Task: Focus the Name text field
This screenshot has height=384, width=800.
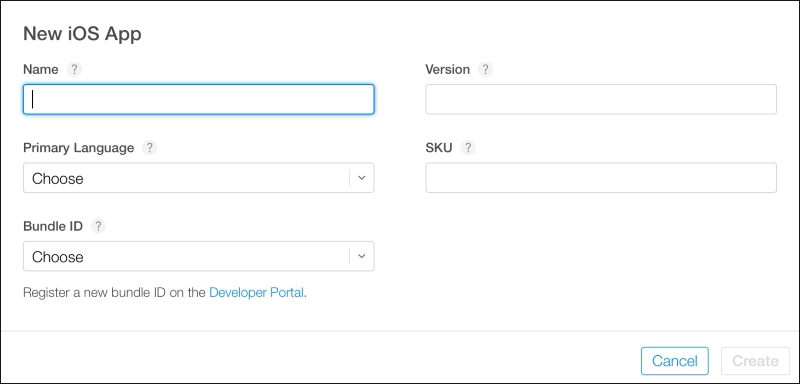Action: 198,99
